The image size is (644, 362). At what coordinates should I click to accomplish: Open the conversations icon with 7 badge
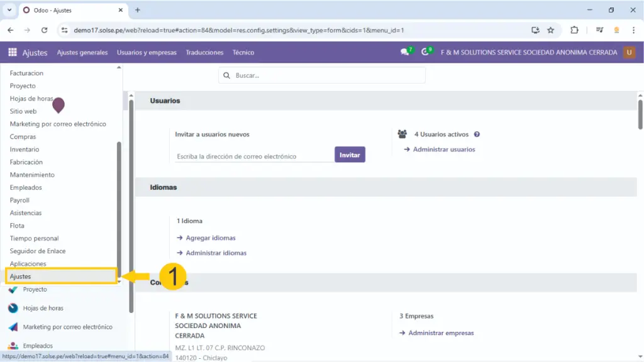[x=405, y=53]
